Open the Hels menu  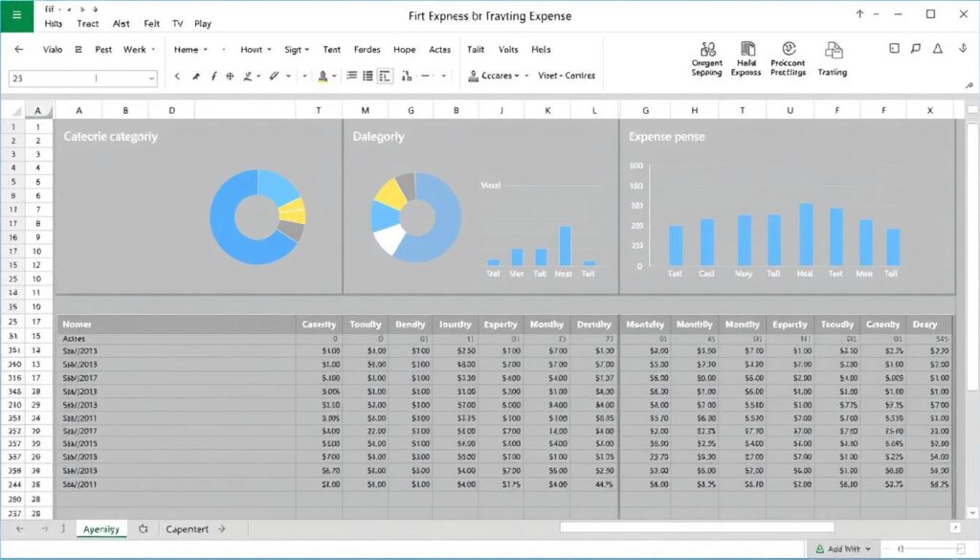(541, 50)
